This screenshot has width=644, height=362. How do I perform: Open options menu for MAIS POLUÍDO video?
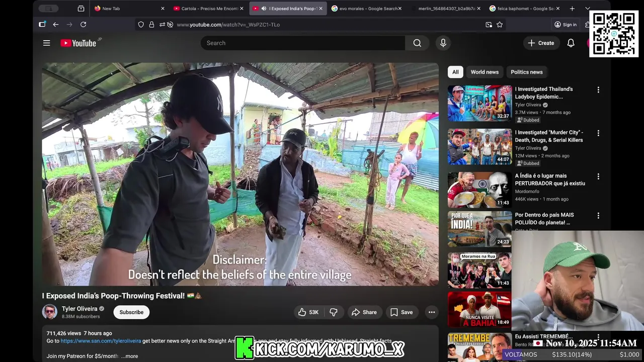(598, 216)
